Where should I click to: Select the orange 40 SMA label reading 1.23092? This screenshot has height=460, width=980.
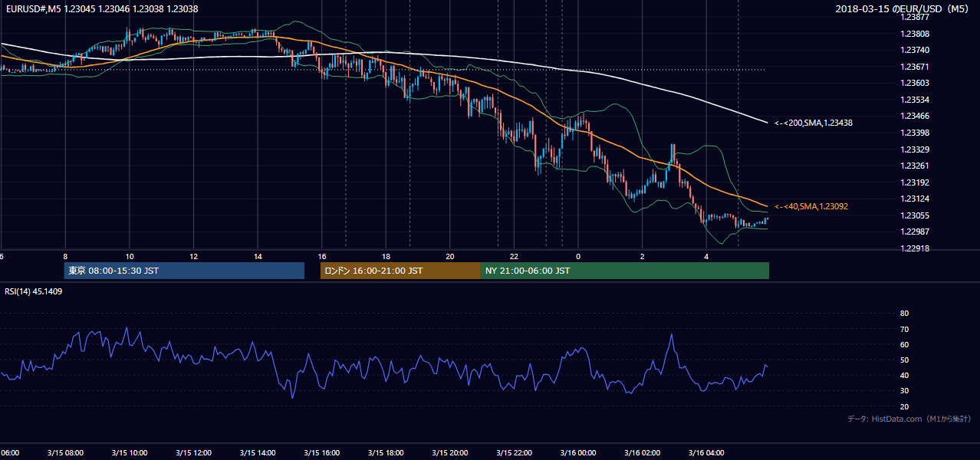pyautogui.click(x=811, y=206)
